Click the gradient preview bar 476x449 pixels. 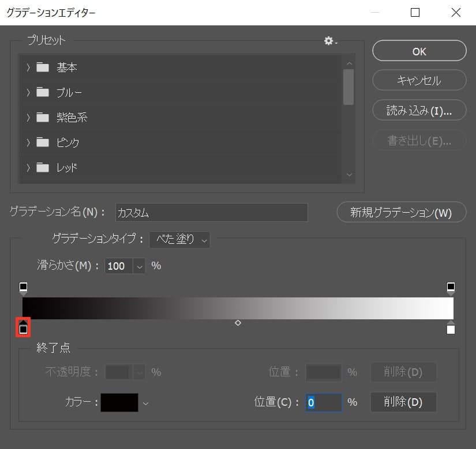(238, 308)
